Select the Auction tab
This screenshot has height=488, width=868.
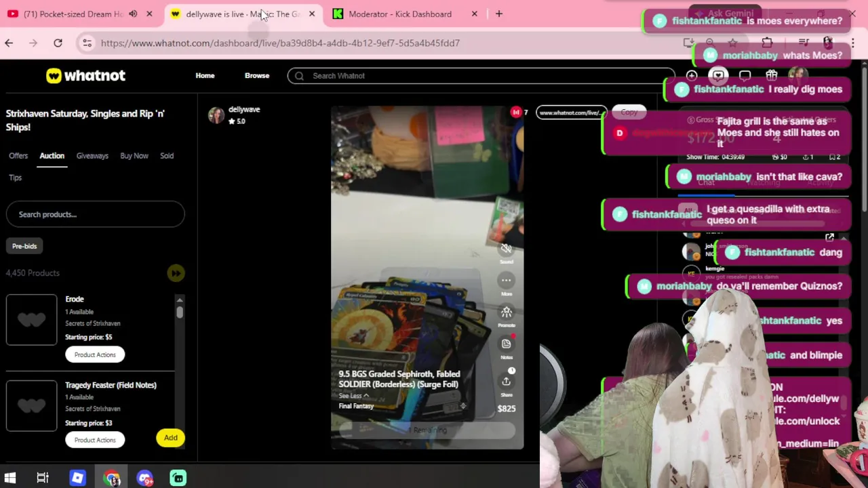click(52, 156)
